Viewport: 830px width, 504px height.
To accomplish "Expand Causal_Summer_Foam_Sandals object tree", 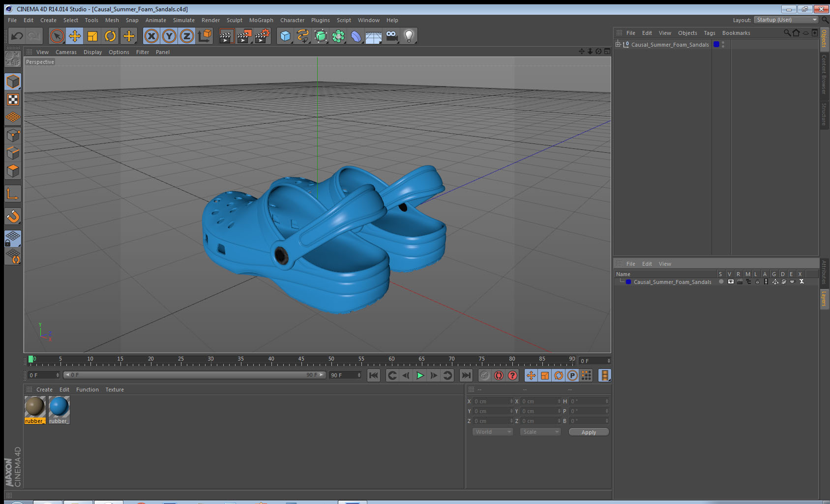I will point(618,44).
